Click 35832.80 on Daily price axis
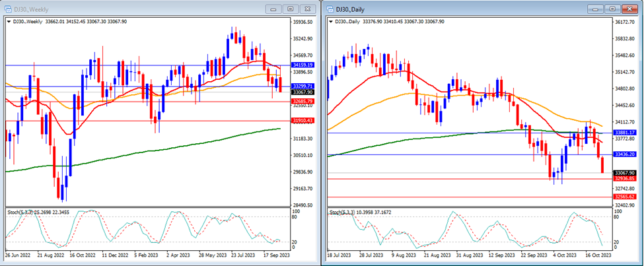This screenshot has width=644, height=266. (626, 38)
